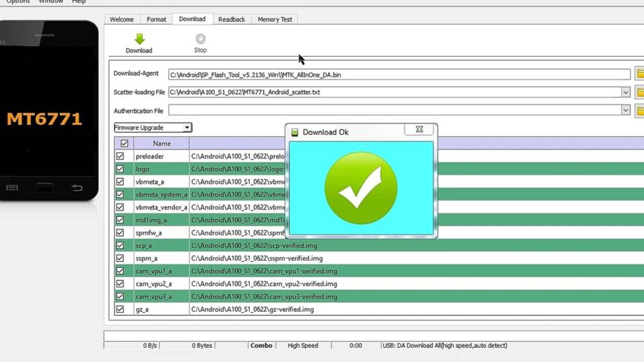This screenshot has width=644, height=362.
Task: Expand the Scatter-loading File dropdown arrow
Action: (x=626, y=92)
